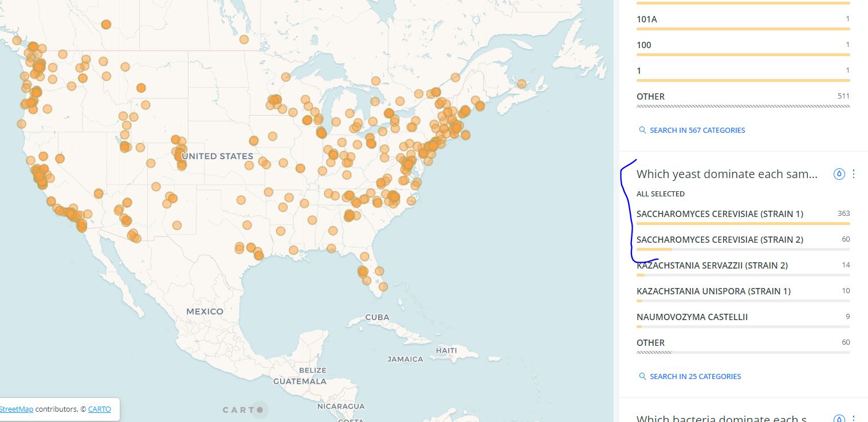The image size is (868, 422).
Task: Open three-dot menu of bacteria widget
Action: (854, 419)
